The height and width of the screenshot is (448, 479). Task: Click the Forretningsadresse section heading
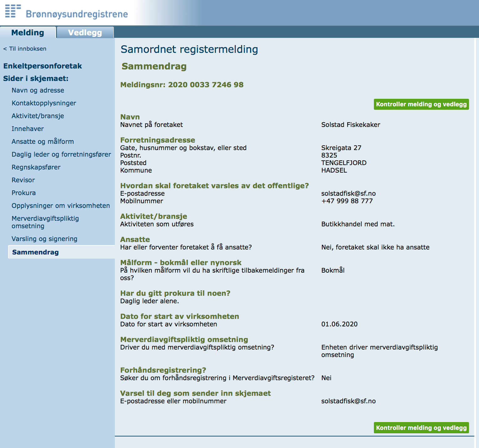158,140
